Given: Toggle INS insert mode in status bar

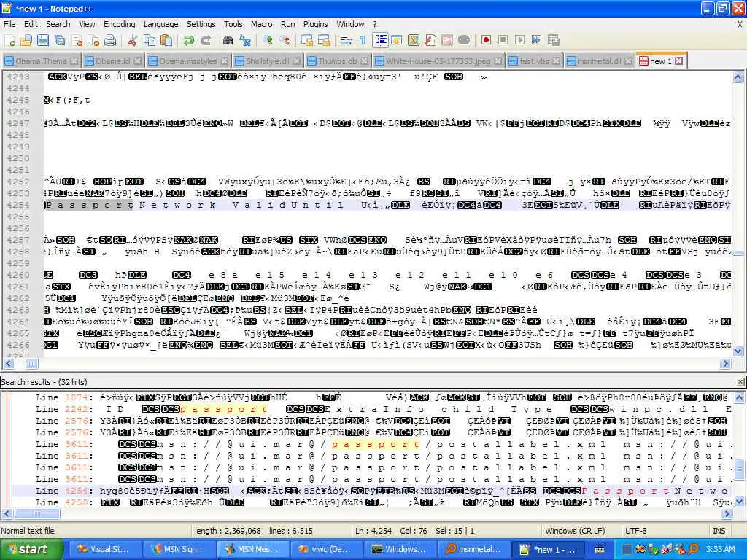Looking at the screenshot, I should (719, 531).
